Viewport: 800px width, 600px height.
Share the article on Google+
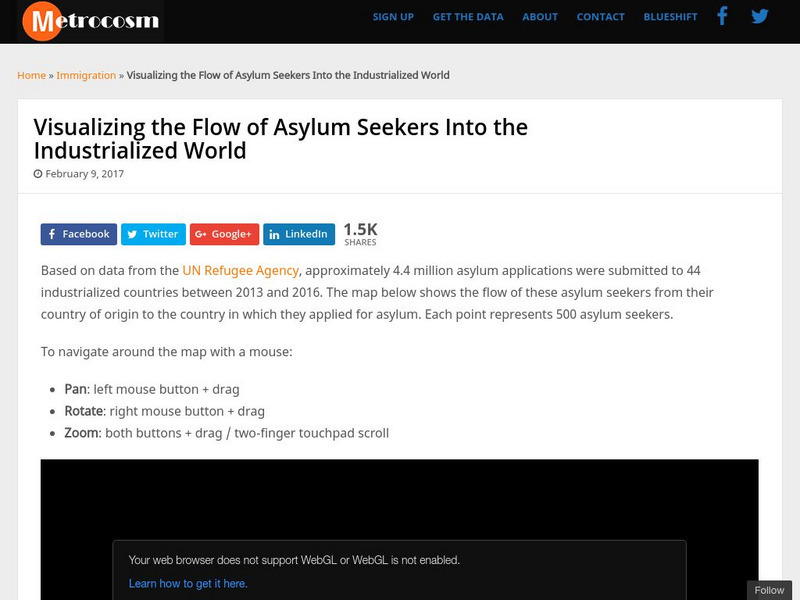coord(224,234)
